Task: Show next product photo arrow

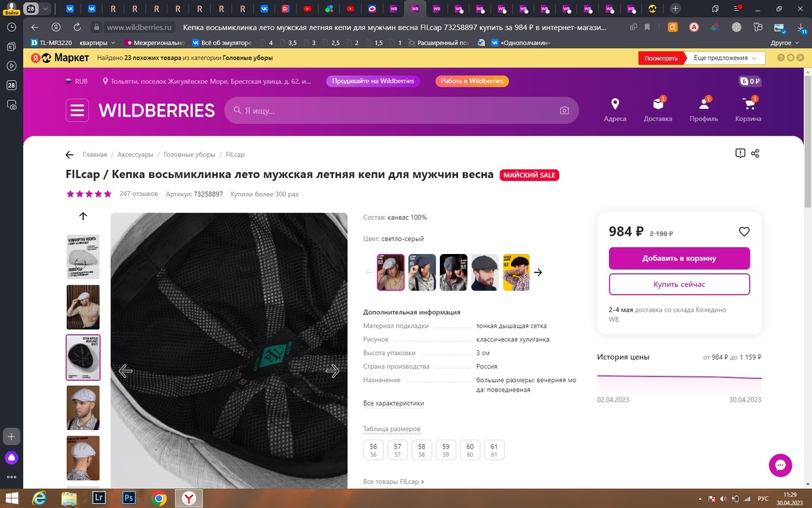Action: point(332,371)
